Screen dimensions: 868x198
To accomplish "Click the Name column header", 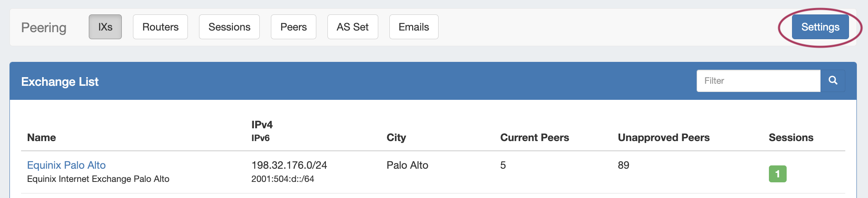I will (41, 138).
